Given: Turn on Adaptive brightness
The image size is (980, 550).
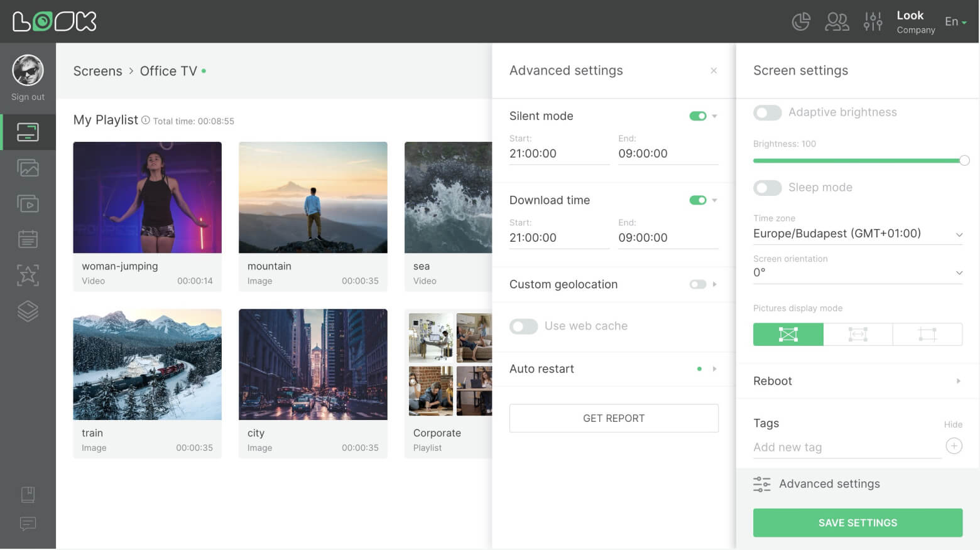Looking at the screenshot, I should 767,112.
